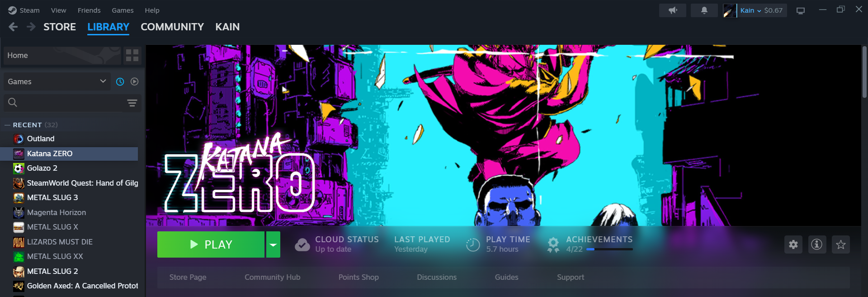The width and height of the screenshot is (868, 297).
Task: Open game settings gear button
Action: click(x=793, y=244)
